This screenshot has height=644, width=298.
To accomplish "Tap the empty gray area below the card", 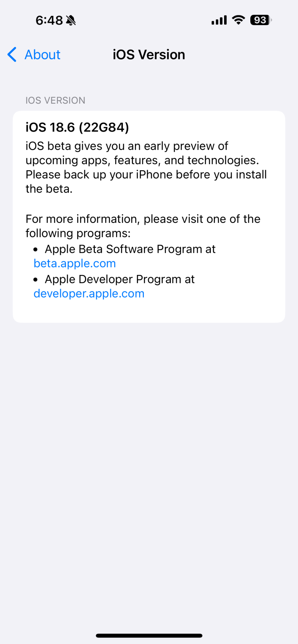I will tap(149, 451).
